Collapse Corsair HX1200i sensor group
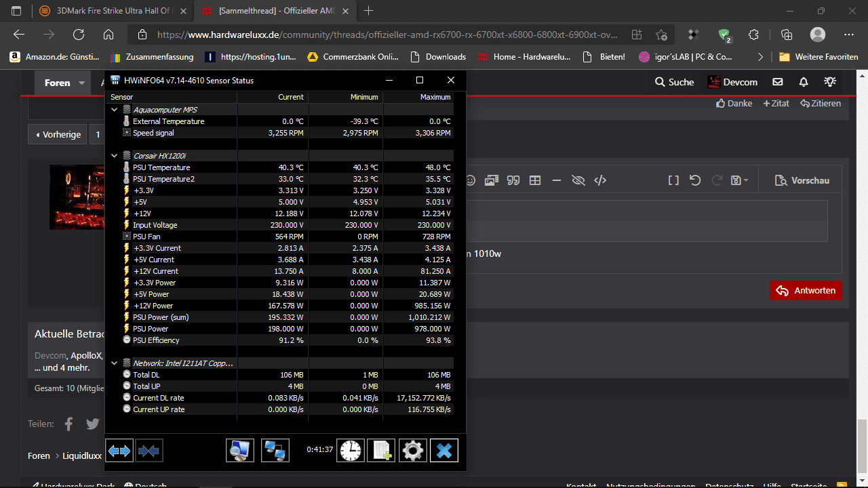868x488 pixels. pyautogui.click(x=114, y=156)
